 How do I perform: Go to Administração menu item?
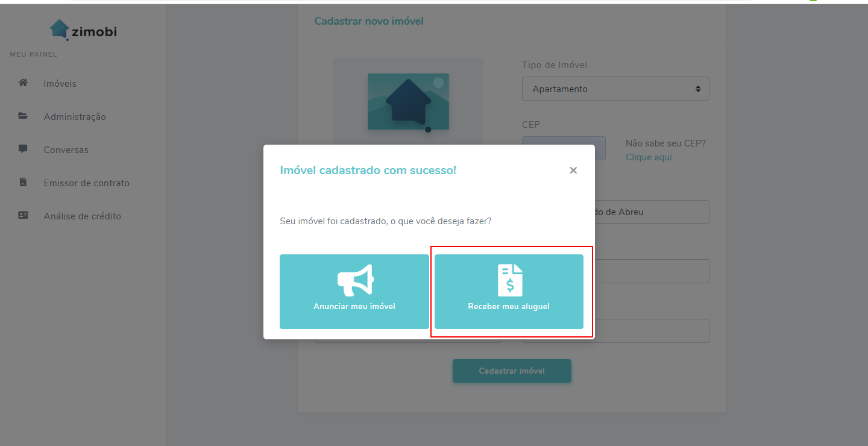[x=75, y=117]
